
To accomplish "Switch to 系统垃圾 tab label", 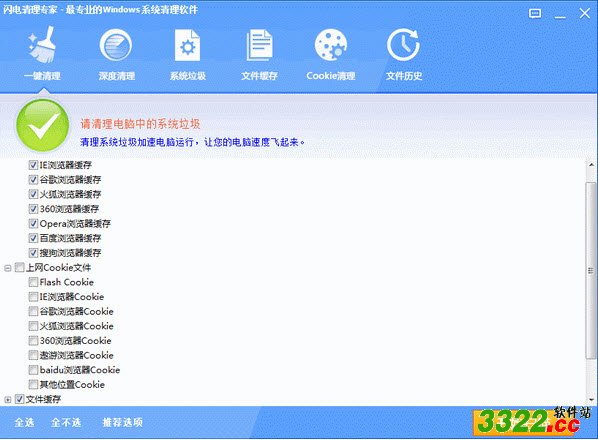I will click(x=188, y=76).
